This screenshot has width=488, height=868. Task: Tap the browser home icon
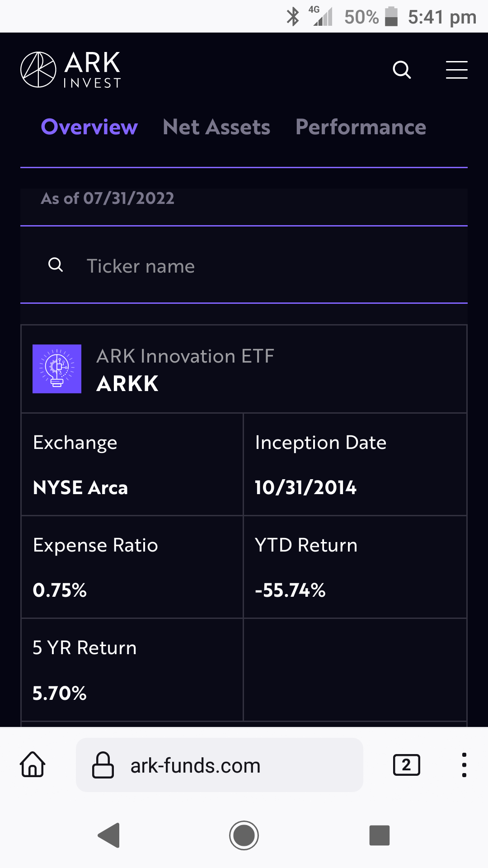pos(33,764)
